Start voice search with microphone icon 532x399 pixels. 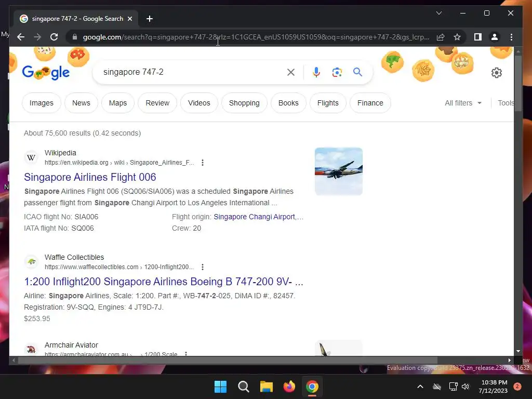316,72
